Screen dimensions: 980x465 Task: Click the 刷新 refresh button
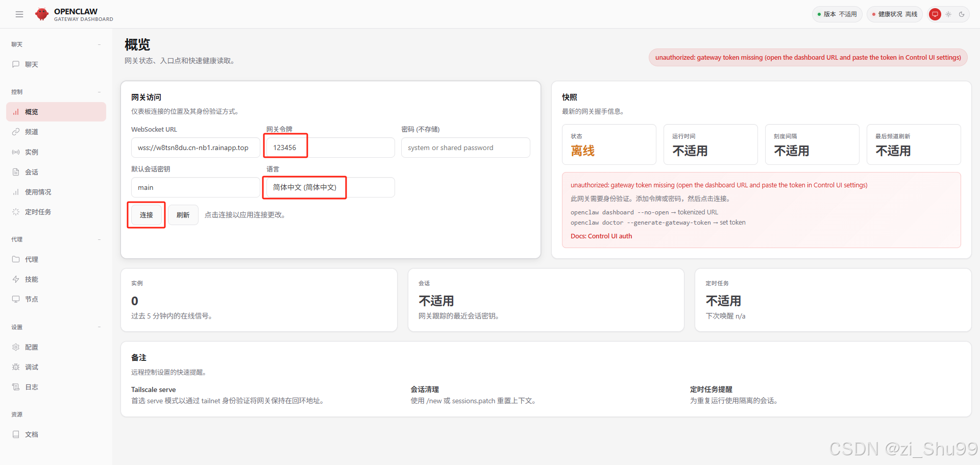(183, 215)
